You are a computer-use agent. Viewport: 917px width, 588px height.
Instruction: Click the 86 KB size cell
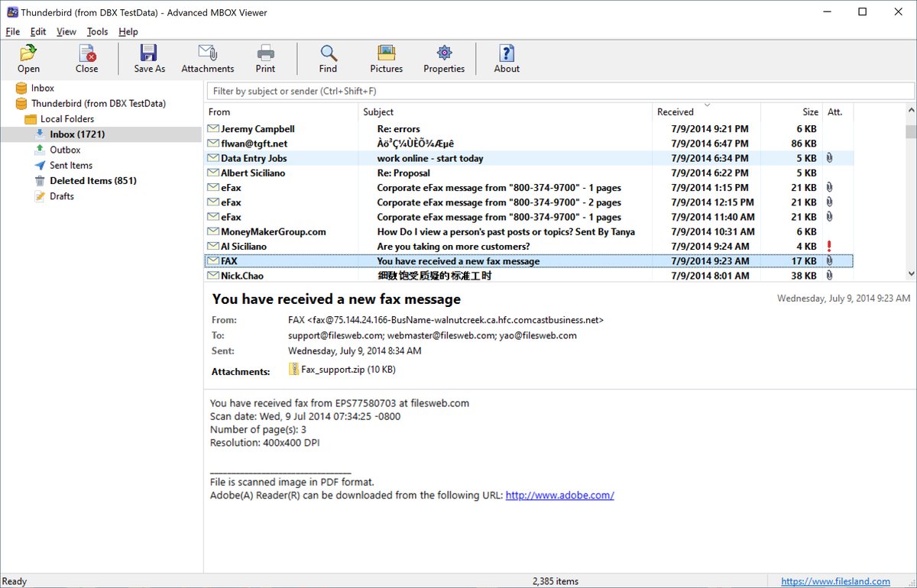[x=803, y=144]
